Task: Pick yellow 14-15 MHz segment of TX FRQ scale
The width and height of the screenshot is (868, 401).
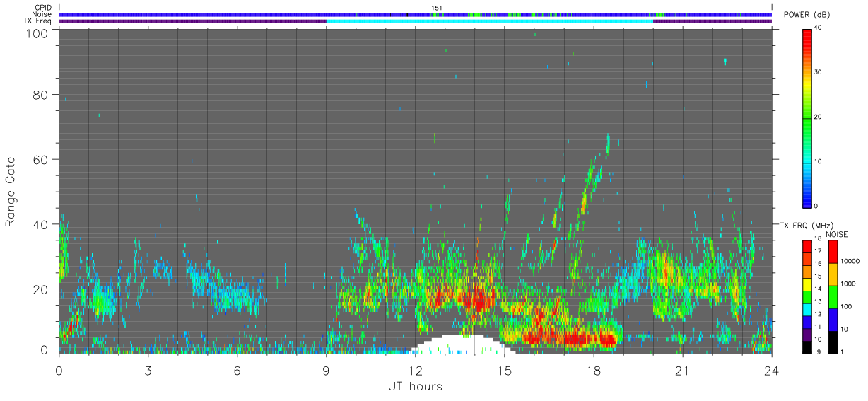Action: tap(807, 284)
